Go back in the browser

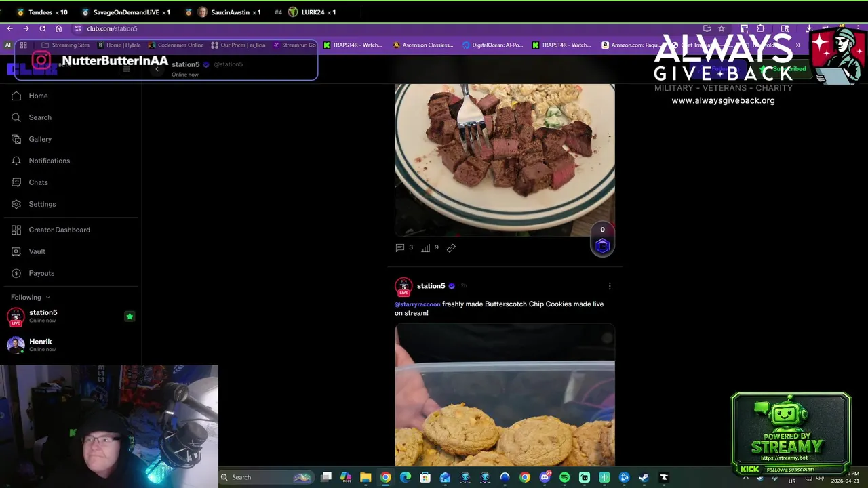point(9,28)
